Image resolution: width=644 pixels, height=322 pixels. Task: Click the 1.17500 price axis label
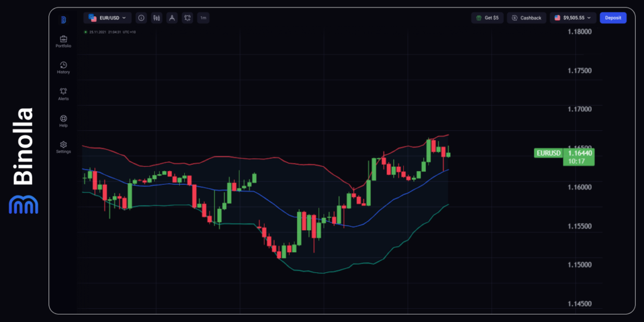click(x=579, y=70)
